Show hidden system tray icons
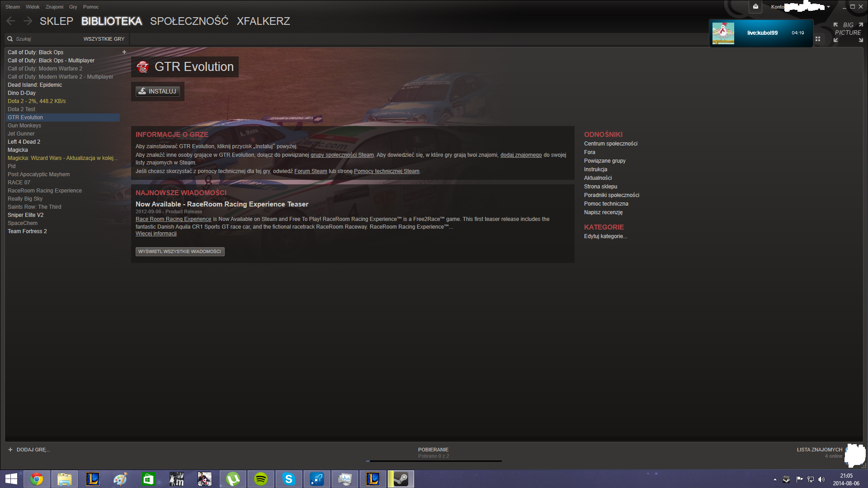Viewport: 868px width, 488px height. click(x=775, y=479)
